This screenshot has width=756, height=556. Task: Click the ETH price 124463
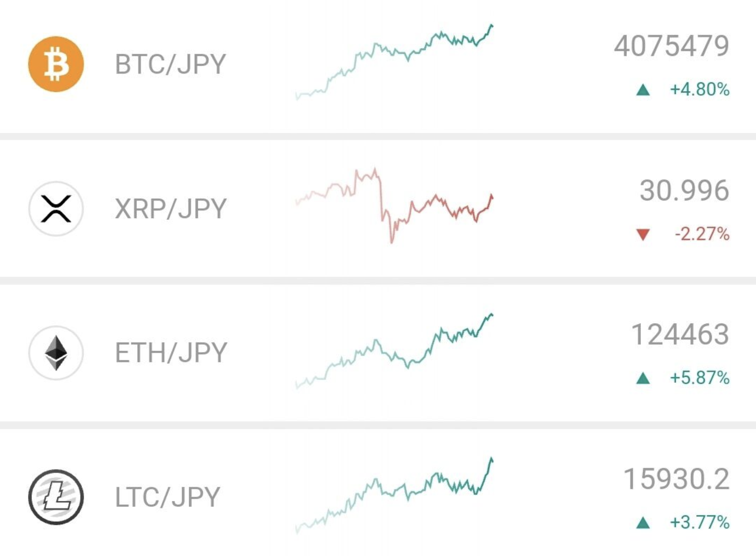click(x=680, y=335)
